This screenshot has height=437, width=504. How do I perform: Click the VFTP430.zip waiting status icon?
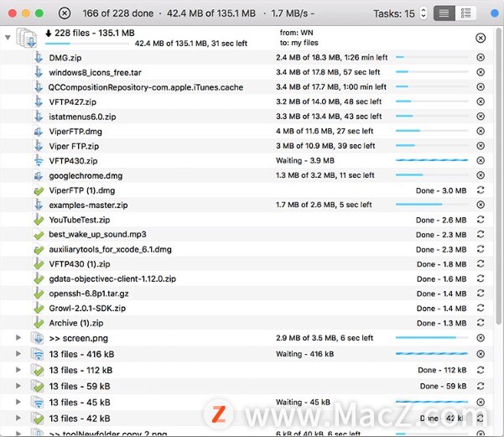pyautogui.click(x=39, y=160)
